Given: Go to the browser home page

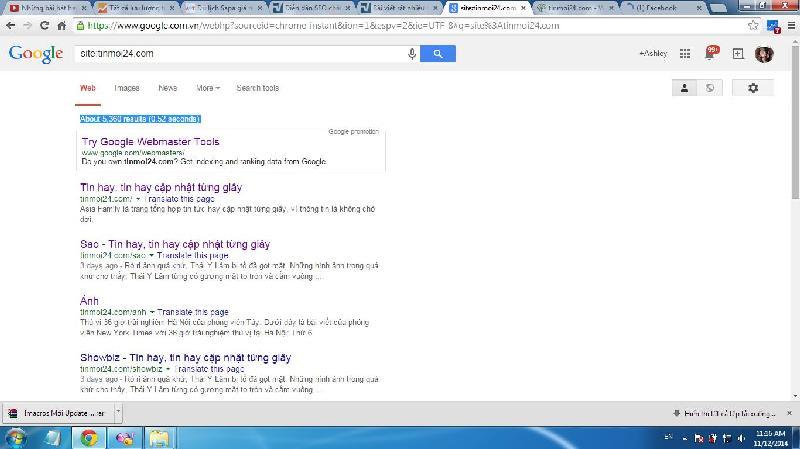Looking at the screenshot, I should click(x=61, y=25).
